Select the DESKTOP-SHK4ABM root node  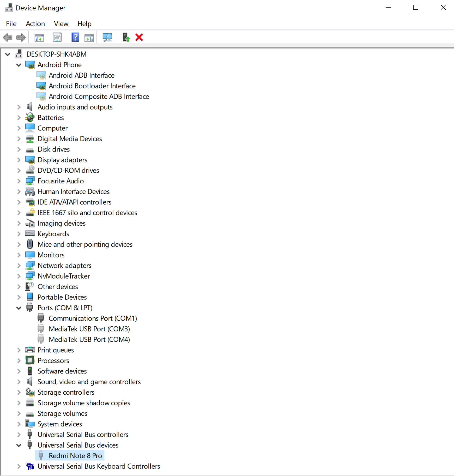pos(56,54)
